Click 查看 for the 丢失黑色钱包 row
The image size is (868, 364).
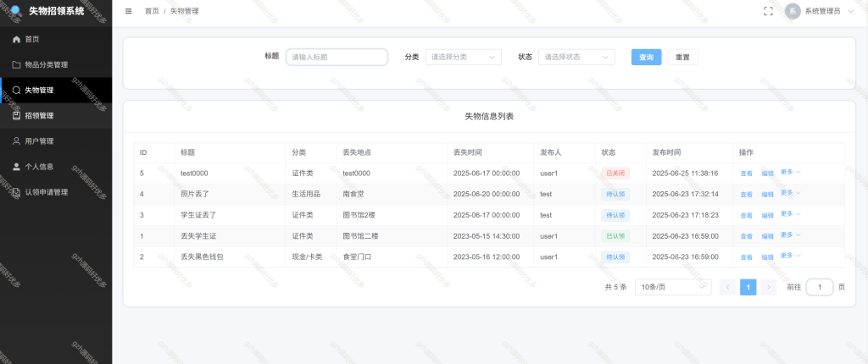coord(746,257)
